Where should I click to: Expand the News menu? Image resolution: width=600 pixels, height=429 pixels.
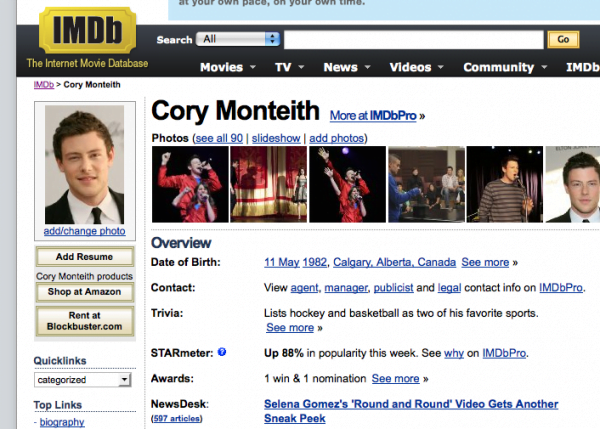(347, 67)
